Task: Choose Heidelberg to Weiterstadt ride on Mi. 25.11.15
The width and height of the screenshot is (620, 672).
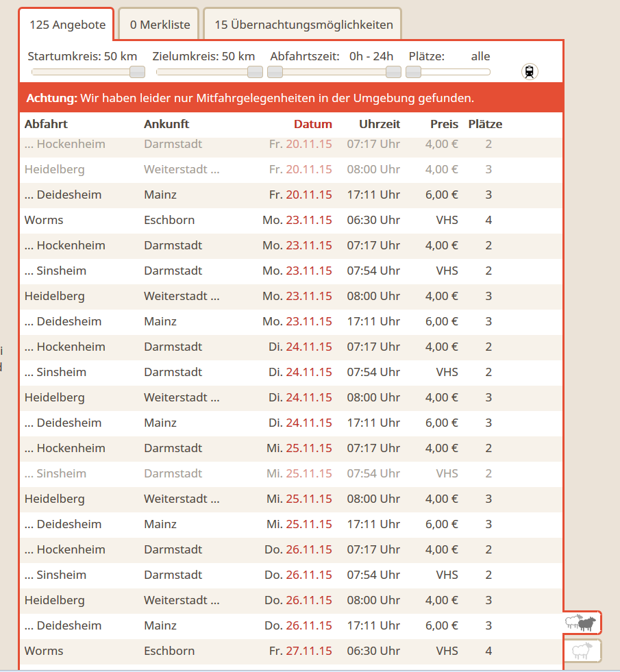Action: click(291, 499)
